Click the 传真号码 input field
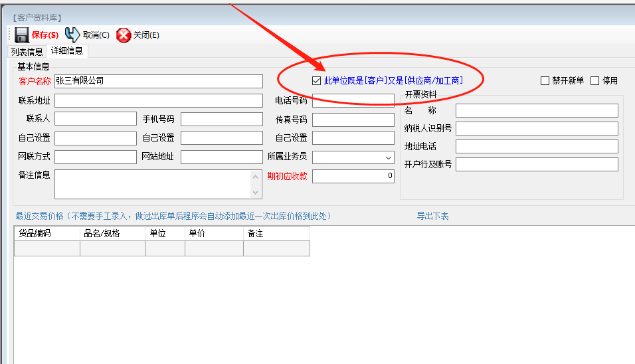This screenshot has width=635, height=364. click(353, 120)
